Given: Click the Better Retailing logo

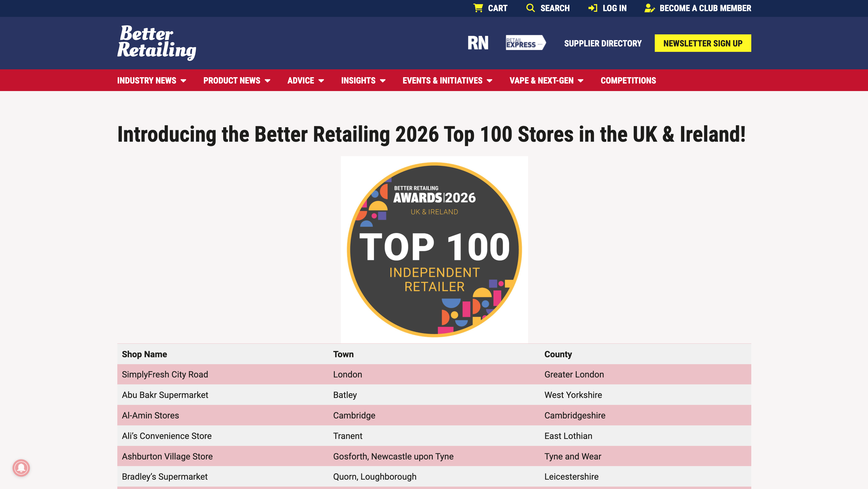Looking at the screenshot, I should click(157, 43).
